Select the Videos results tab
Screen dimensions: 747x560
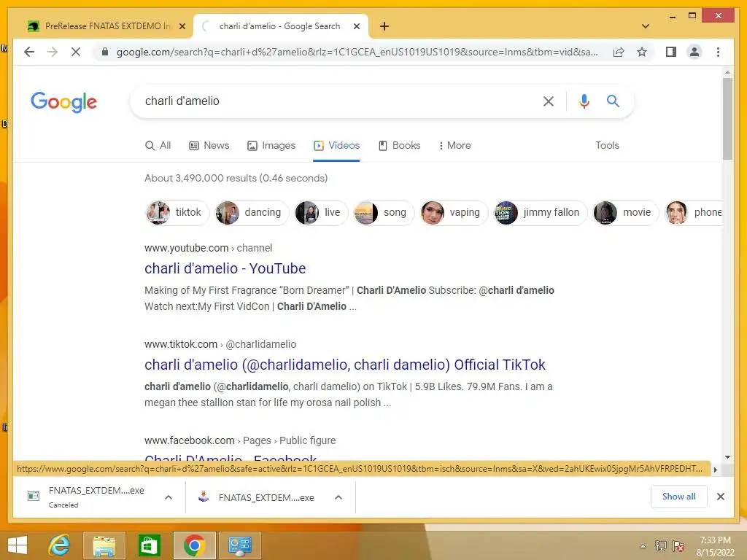tap(336, 146)
